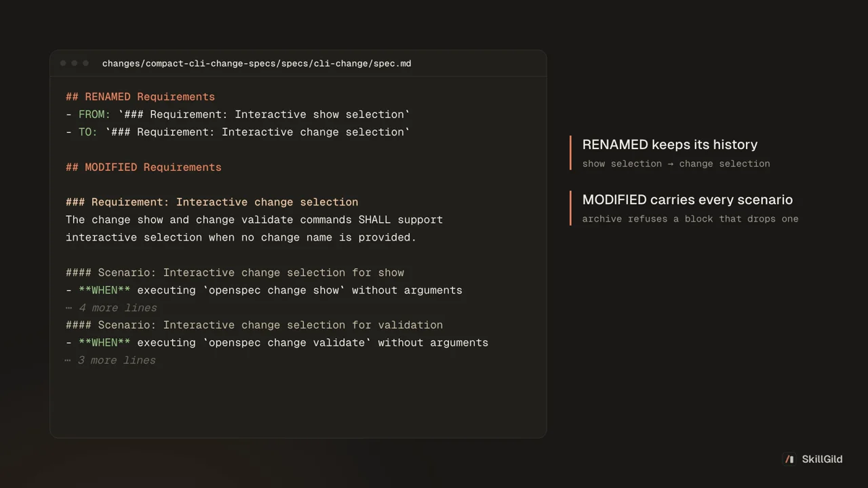The image size is (868, 488).
Task: Click the 'openspec change validate' WHEN line
Action: click(x=277, y=343)
